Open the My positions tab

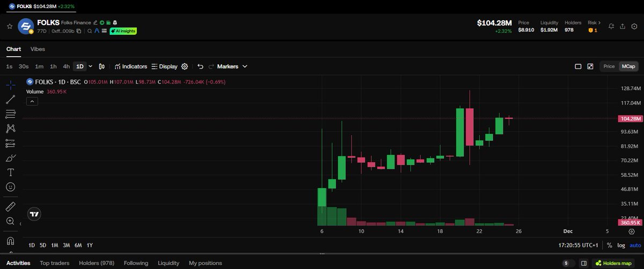tap(206, 263)
